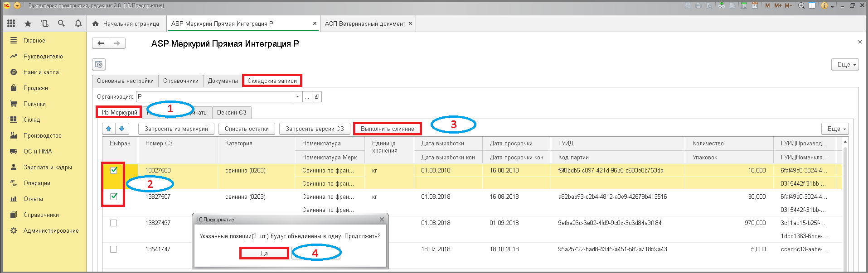Click the M memory button
868x273 pixels.
767,5
